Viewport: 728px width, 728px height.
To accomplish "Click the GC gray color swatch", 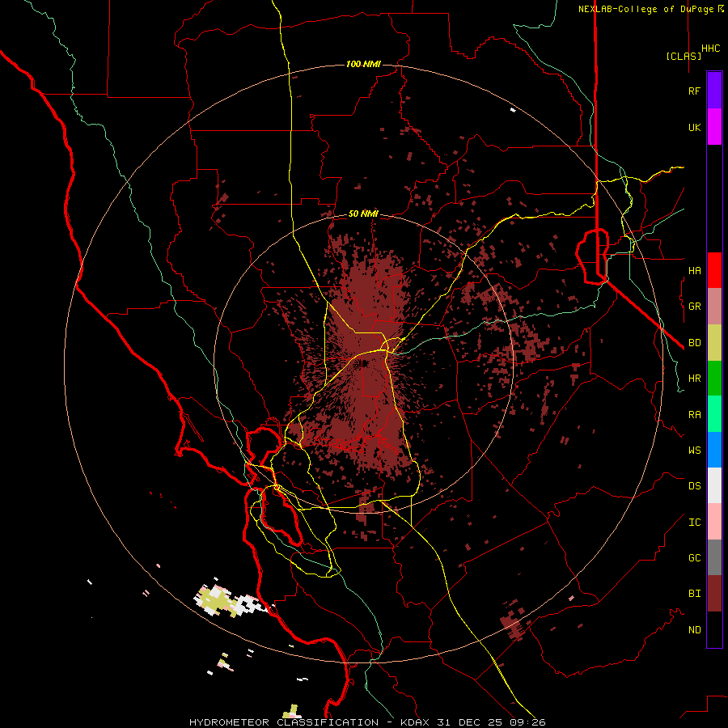I will click(714, 557).
